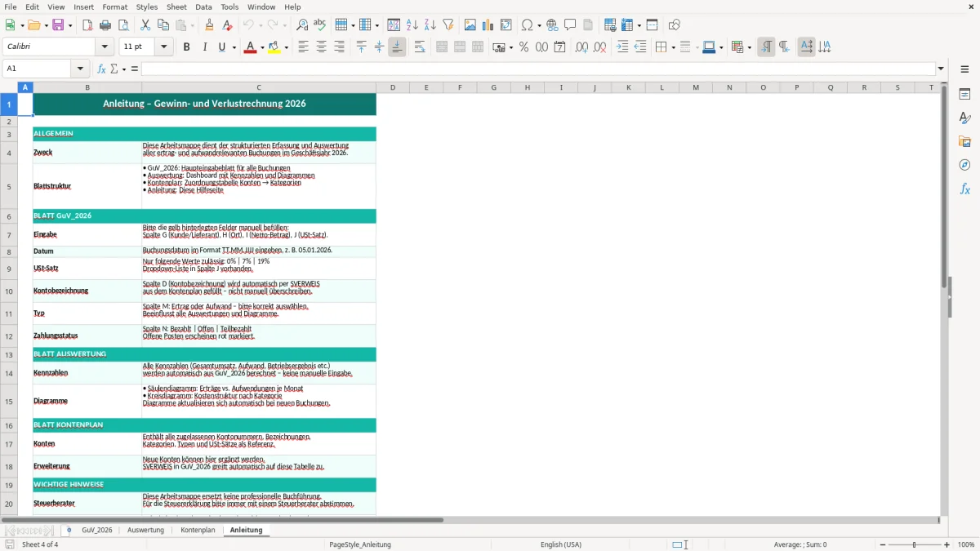Export directly as PDF
Viewport: 980px width, 551px height.
point(87,25)
